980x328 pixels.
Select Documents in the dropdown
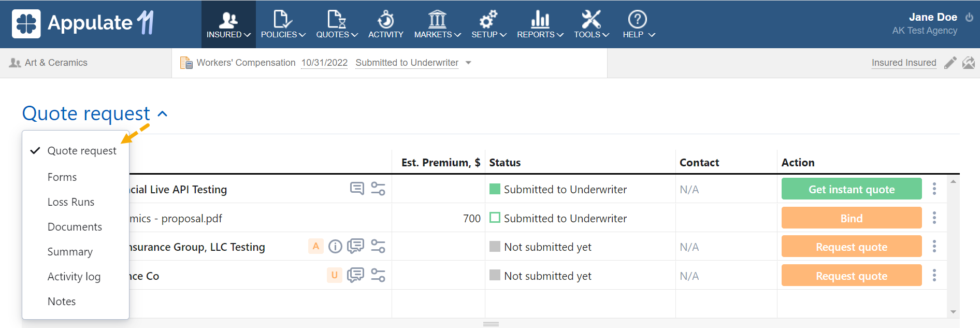(x=76, y=227)
